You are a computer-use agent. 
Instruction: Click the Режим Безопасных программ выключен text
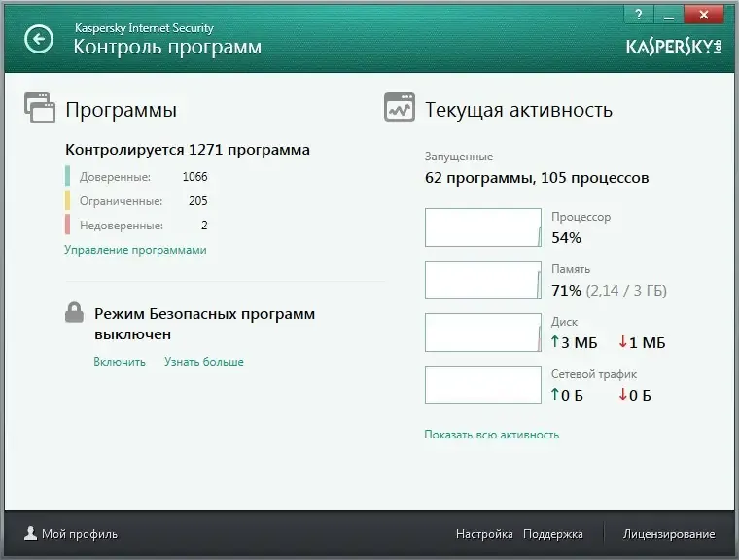204,324
